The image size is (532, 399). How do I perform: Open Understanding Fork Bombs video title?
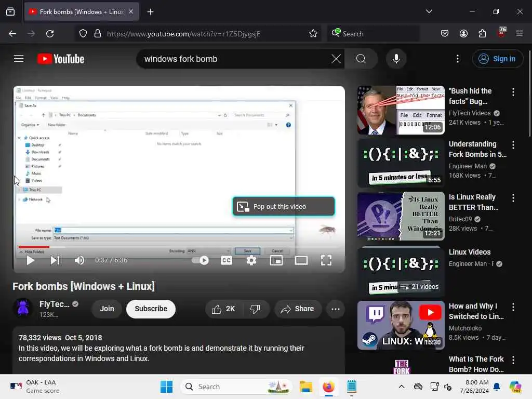pyautogui.click(x=477, y=149)
